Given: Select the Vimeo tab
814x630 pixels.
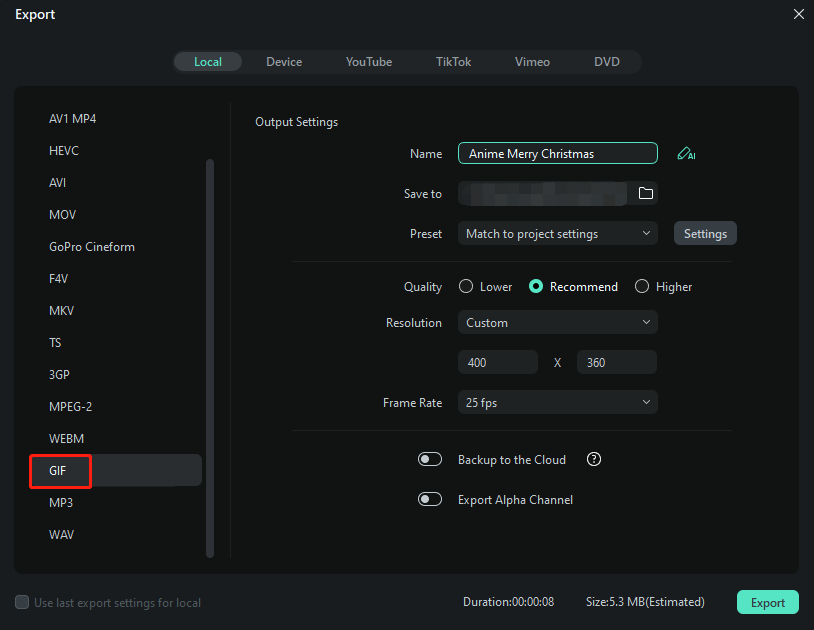Looking at the screenshot, I should [x=532, y=62].
